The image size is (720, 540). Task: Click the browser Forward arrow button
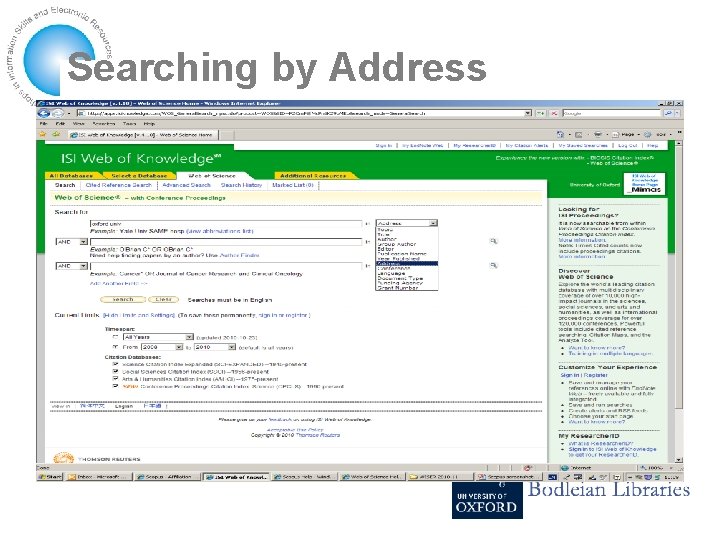58,113
